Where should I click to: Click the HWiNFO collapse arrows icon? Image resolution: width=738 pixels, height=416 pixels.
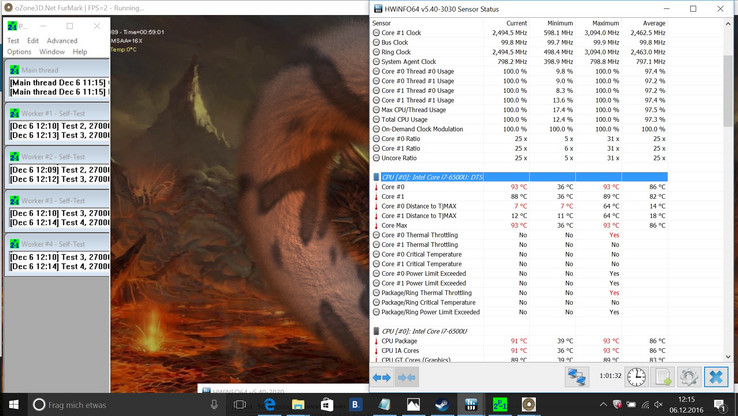(x=406, y=377)
